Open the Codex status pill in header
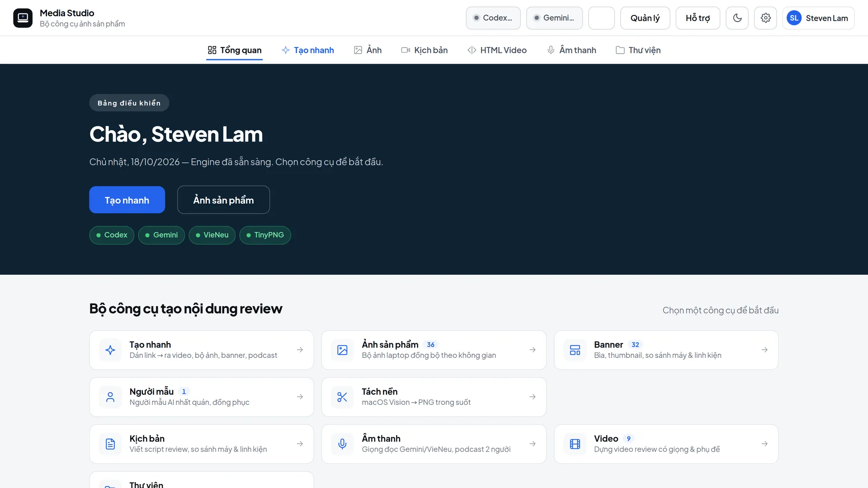 coord(493,18)
